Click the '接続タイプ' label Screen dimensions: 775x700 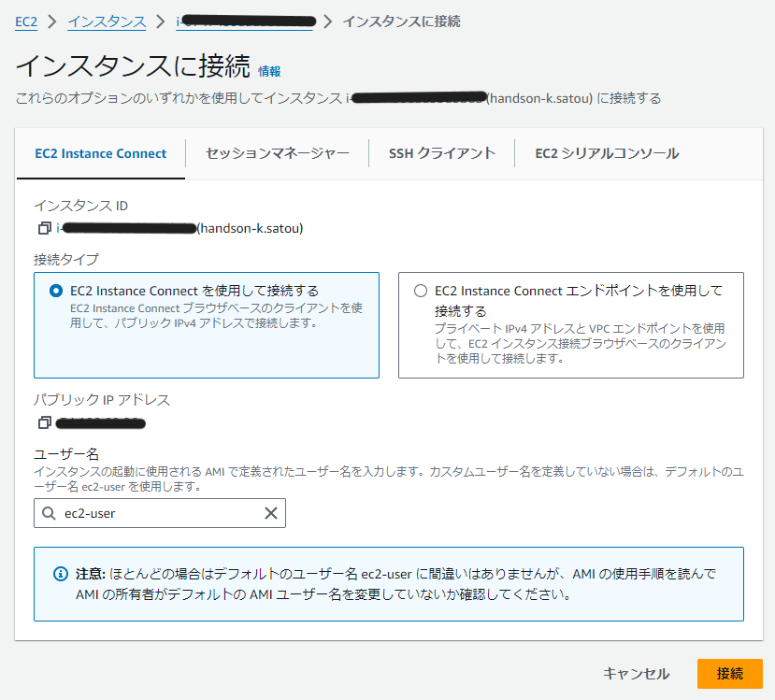click(66, 260)
